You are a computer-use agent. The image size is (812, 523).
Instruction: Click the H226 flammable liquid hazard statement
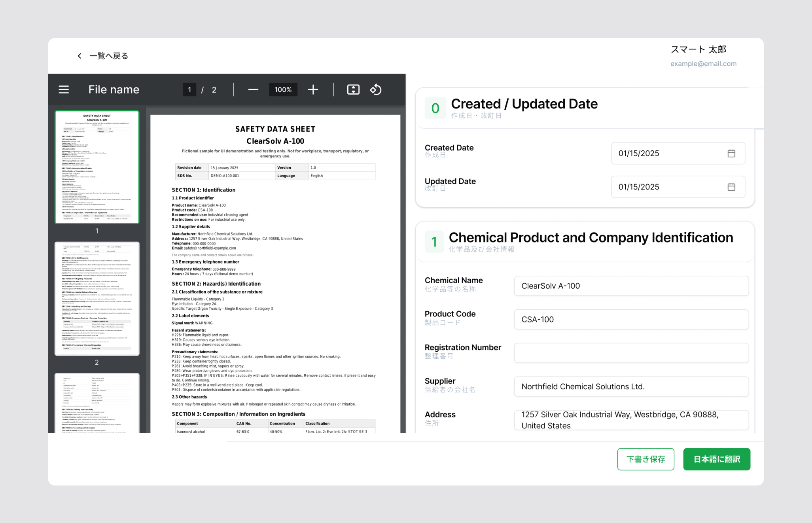[x=201, y=335]
